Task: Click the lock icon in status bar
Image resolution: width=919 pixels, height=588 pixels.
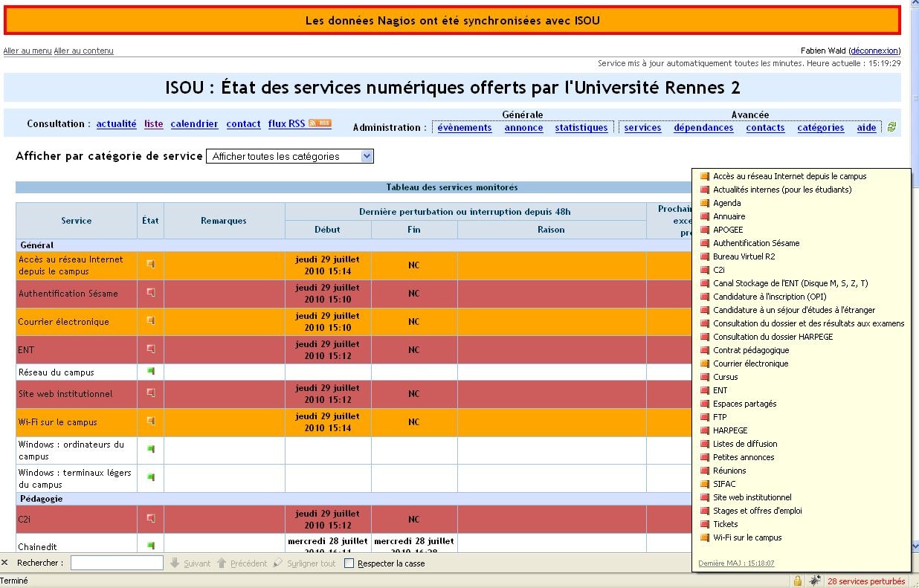Action: [x=797, y=581]
